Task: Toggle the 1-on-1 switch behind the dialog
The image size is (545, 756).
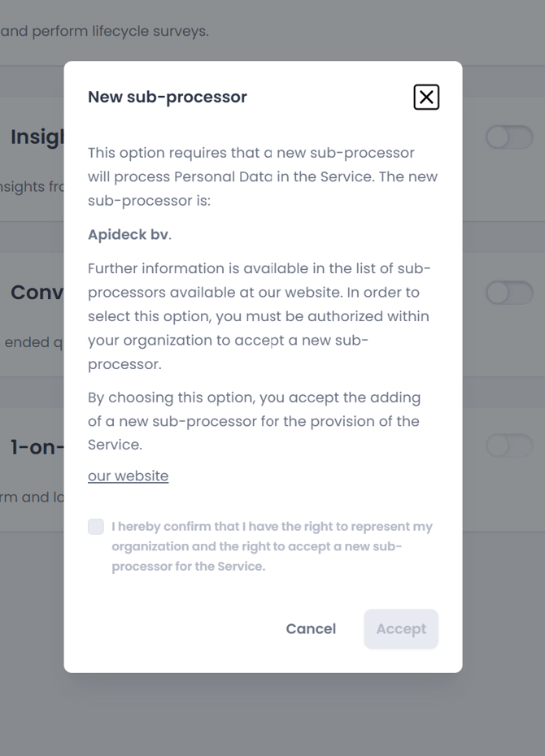Action: (509, 445)
